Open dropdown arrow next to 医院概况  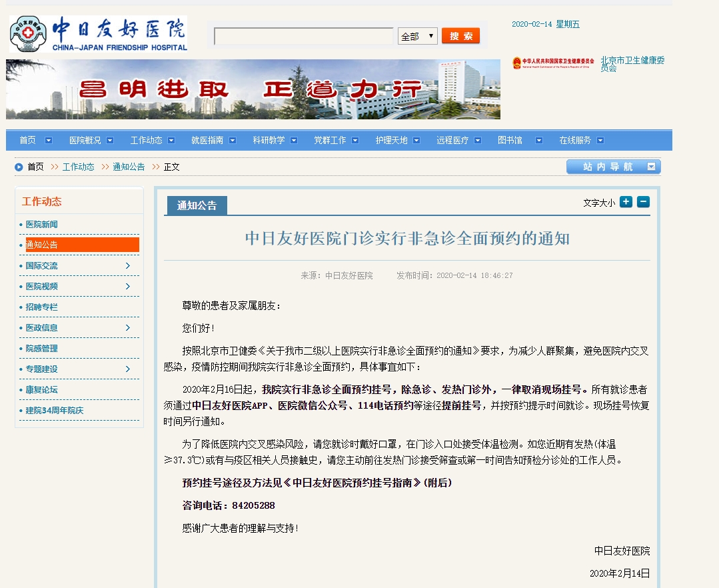pos(110,141)
